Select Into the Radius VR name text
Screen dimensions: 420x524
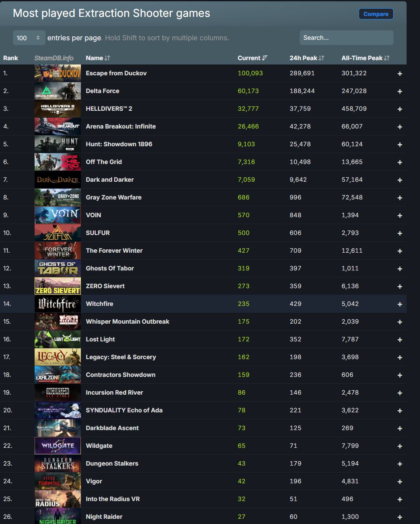click(x=112, y=499)
